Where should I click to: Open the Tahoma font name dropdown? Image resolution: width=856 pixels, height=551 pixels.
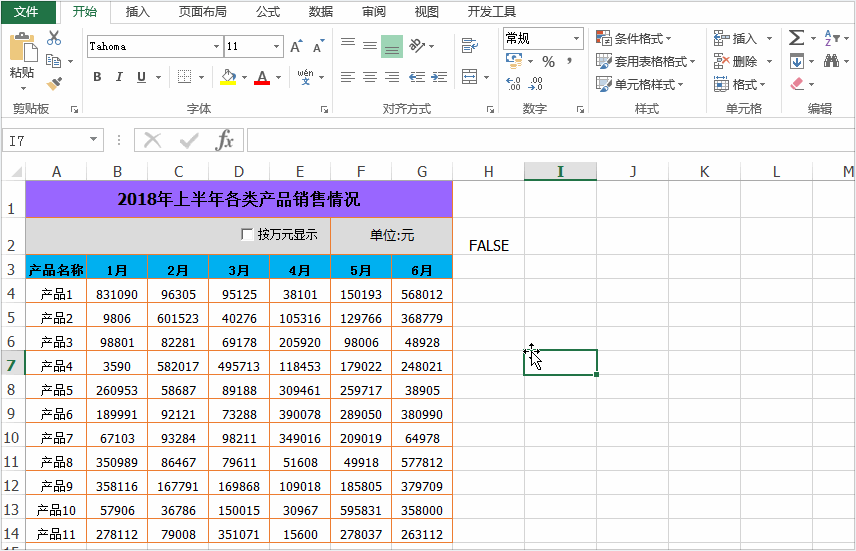pos(216,46)
